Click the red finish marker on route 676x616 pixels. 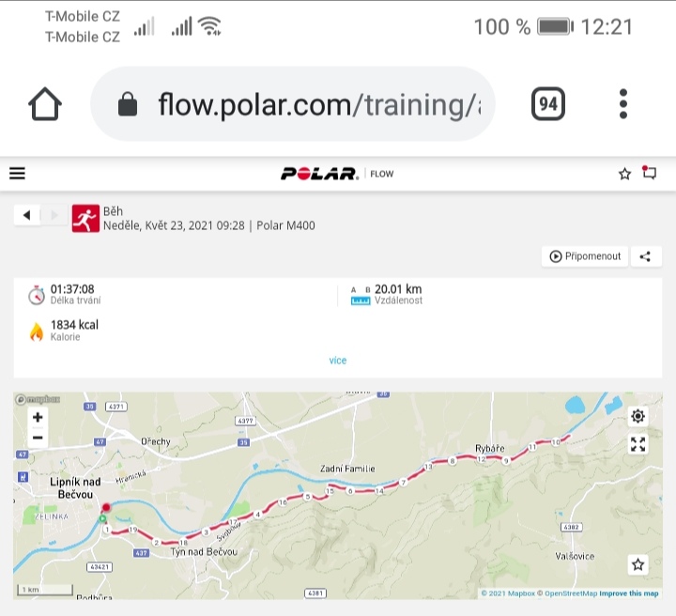(x=106, y=507)
